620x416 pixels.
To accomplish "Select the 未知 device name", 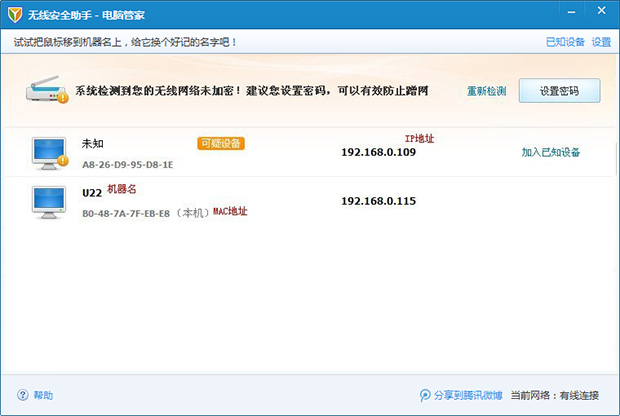I will click(92, 144).
